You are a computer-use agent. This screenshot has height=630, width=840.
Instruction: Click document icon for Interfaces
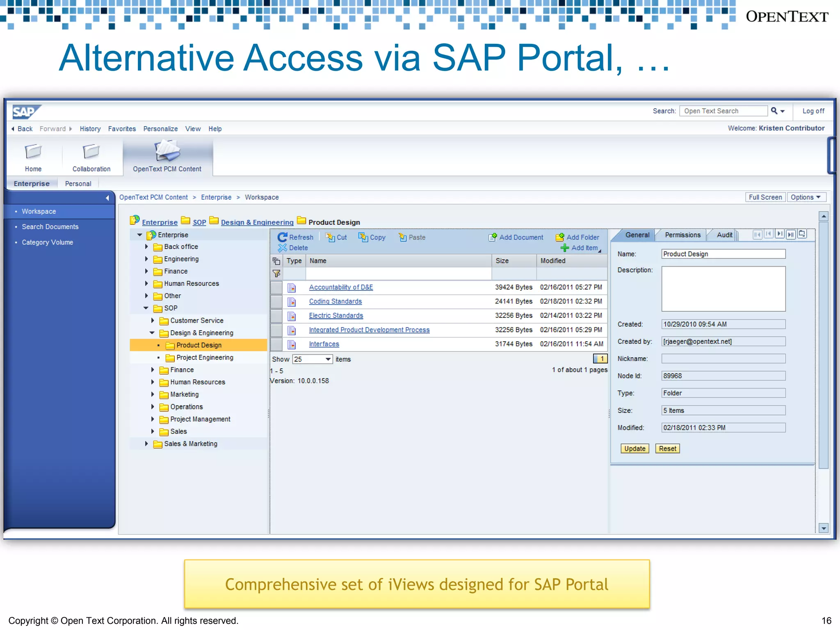coord(292,344)
